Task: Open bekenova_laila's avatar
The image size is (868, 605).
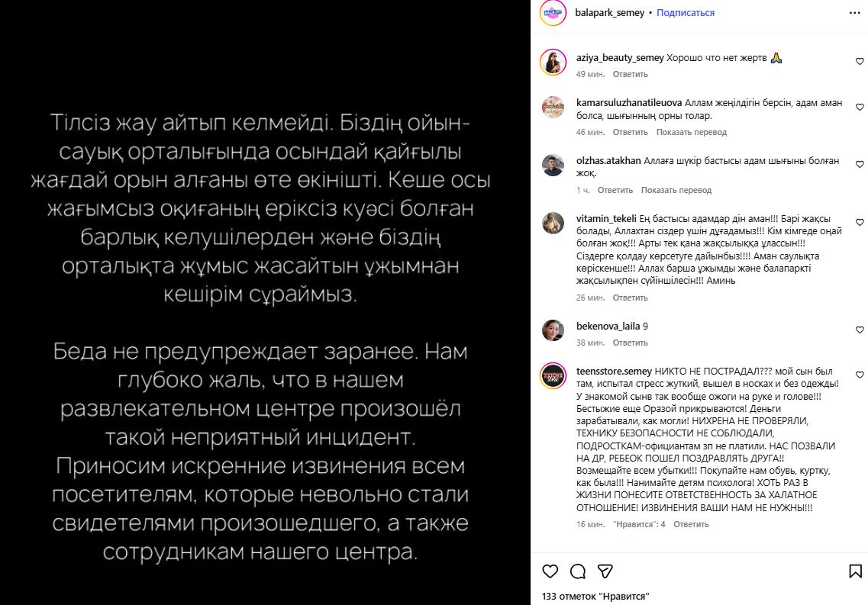Action: (553, 330)
